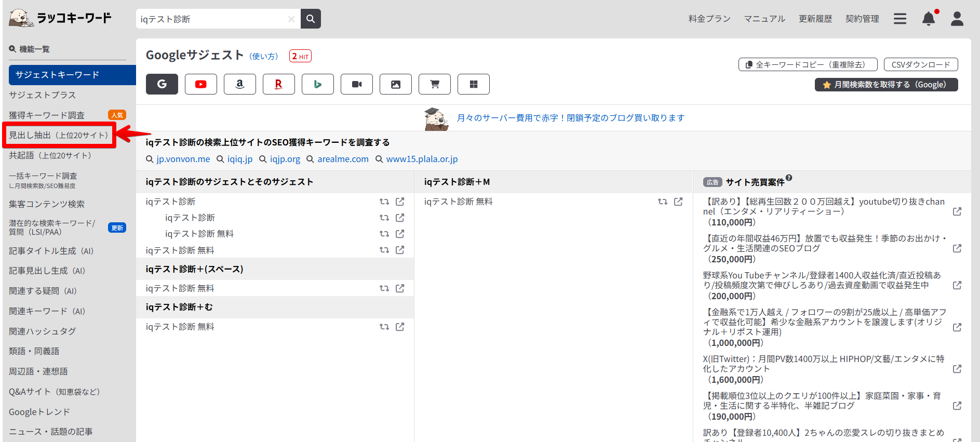Switch to Bing suggest source
The height and width of the screenshot is (442, 980).
317,84
